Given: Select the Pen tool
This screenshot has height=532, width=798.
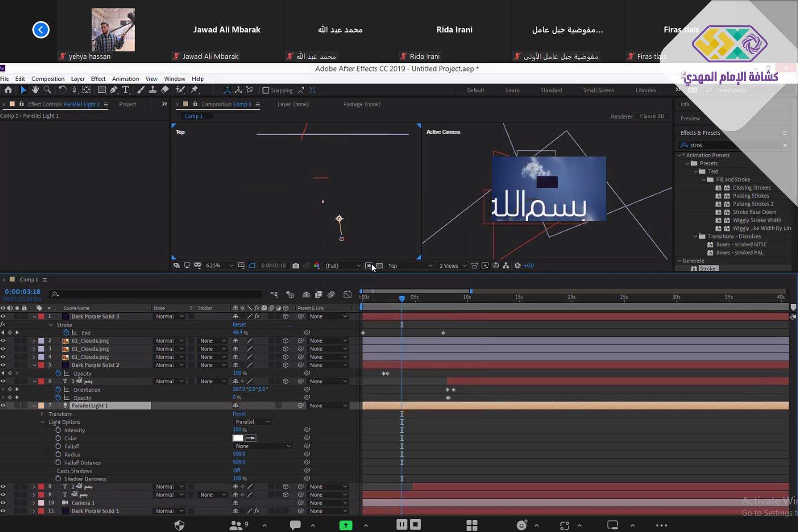Looking at the screenshot, I should point(113,90).
